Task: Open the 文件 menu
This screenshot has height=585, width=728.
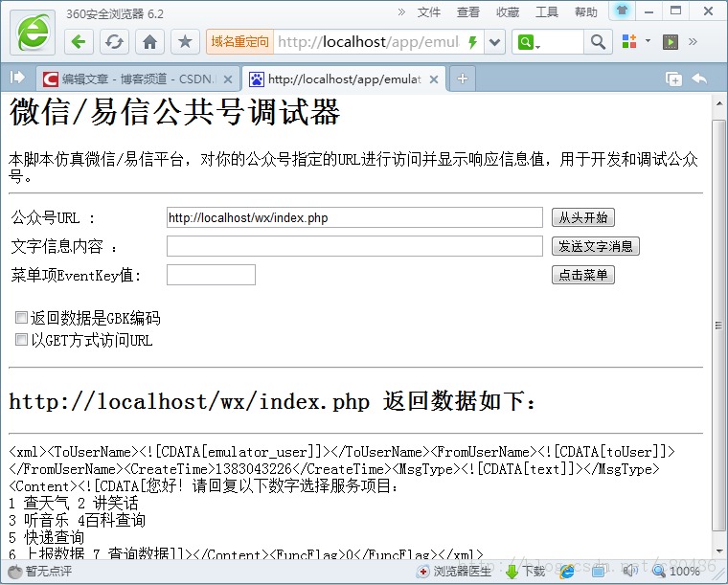Action: pos(428,12)
